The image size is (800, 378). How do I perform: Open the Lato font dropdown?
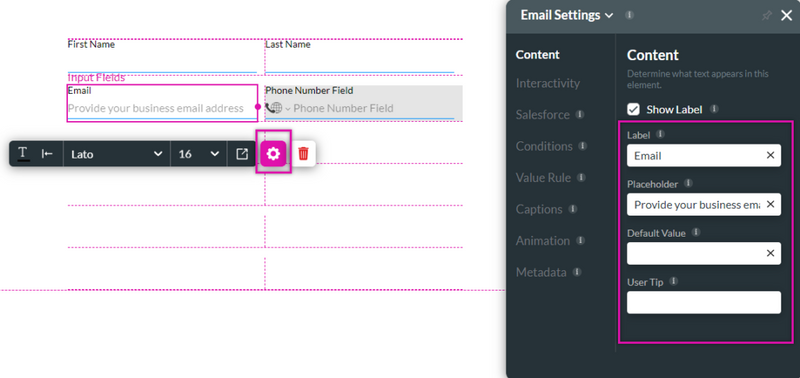tap(116, 154)
